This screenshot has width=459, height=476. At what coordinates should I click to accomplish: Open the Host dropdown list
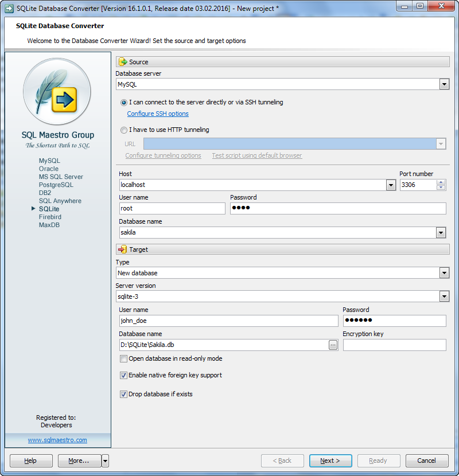click(391, 185)
